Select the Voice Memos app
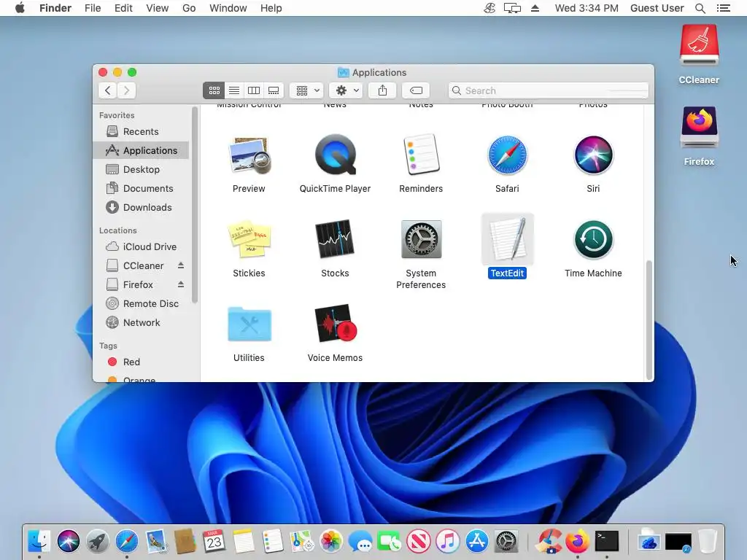The image size is (747, 560). (x=335, y=324)
